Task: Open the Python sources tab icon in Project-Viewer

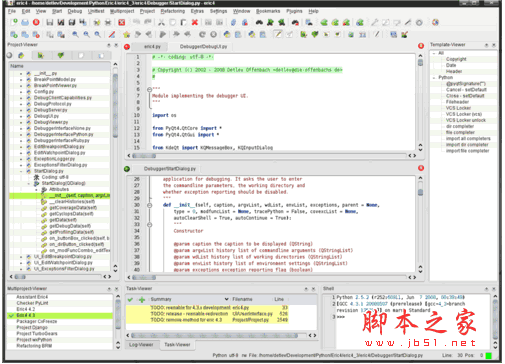Action: (x=21, y=55)
